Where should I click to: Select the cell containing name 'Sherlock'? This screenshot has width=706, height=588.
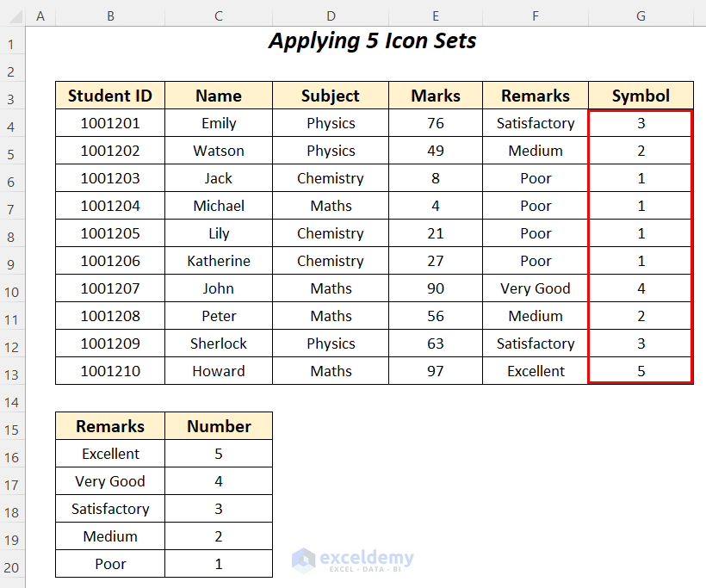click(x=219, y=344)
